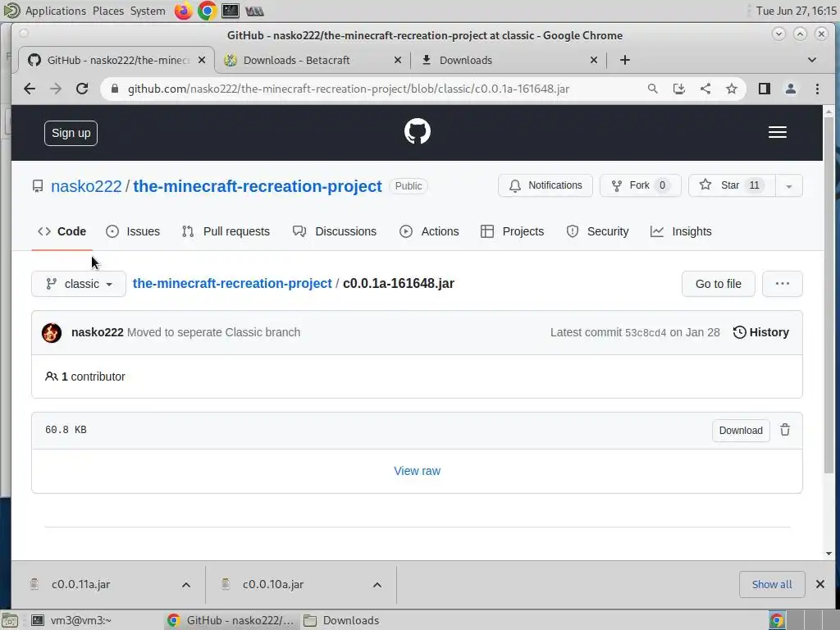The height and width of the screenshot is (630, 840).
Task: Fork the repository
Action: [x=640, y=186]
